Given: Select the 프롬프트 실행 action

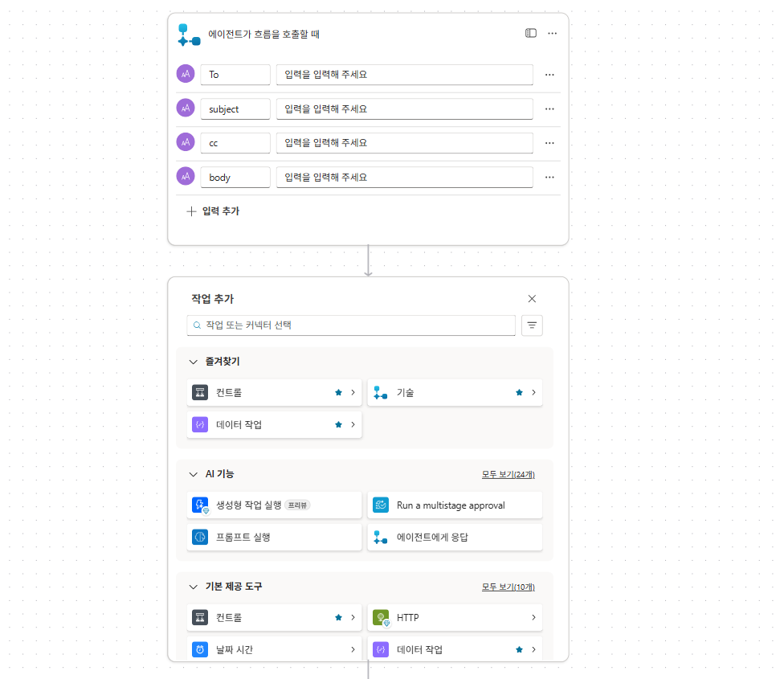Looking at the screenshot, I should (275, 537).
